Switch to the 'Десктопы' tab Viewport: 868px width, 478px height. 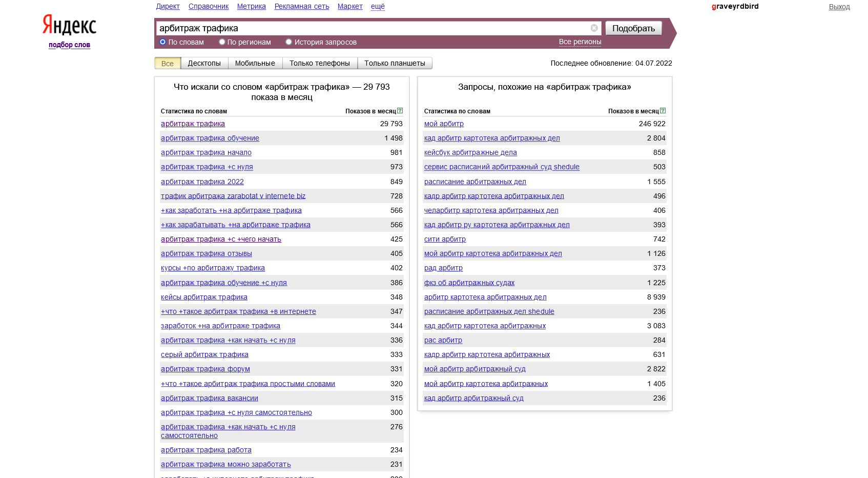[x=204, y=63]
